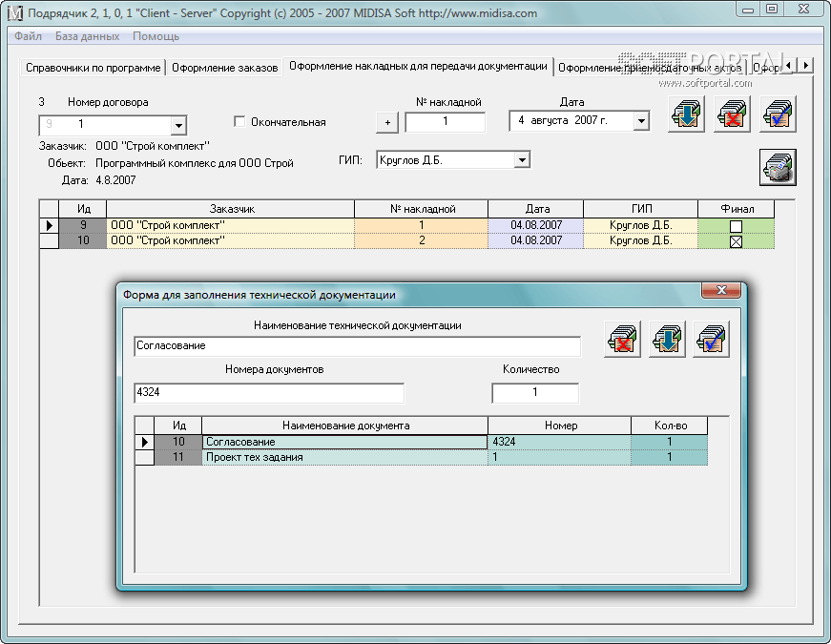The height and width of the screenshot is (644, 831).
Task: Open the Помощь menu
Action: pyautogui.click(x=156, y=36)
